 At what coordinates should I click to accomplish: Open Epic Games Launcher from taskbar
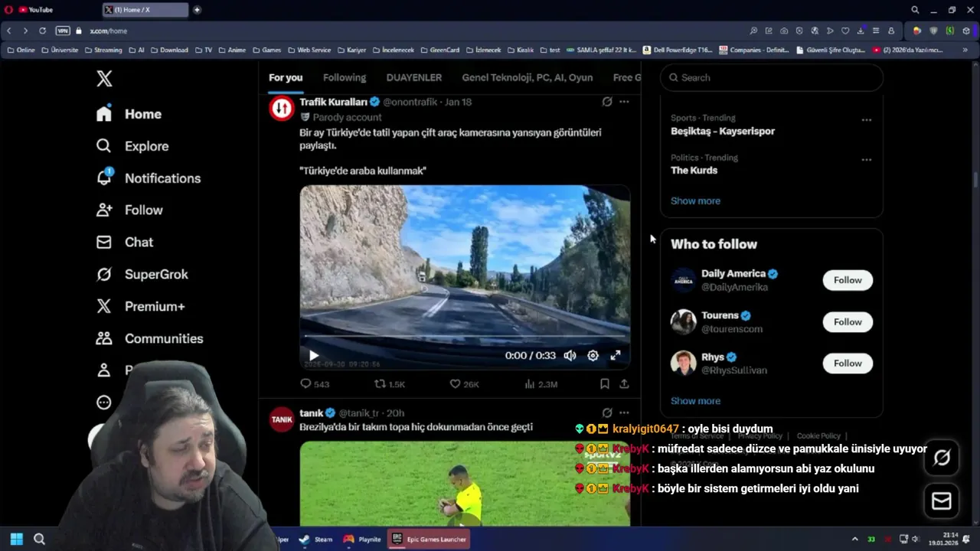pyautogui.click(x=429, y=539)
